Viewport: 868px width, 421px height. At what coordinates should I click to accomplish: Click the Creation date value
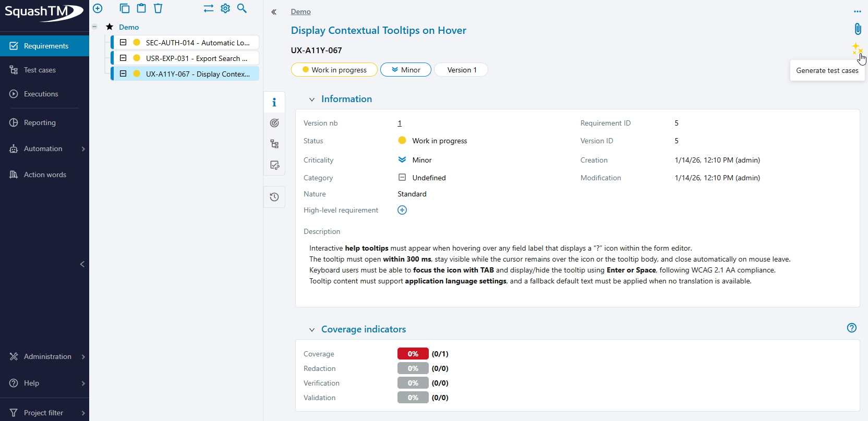pos(717,160)
